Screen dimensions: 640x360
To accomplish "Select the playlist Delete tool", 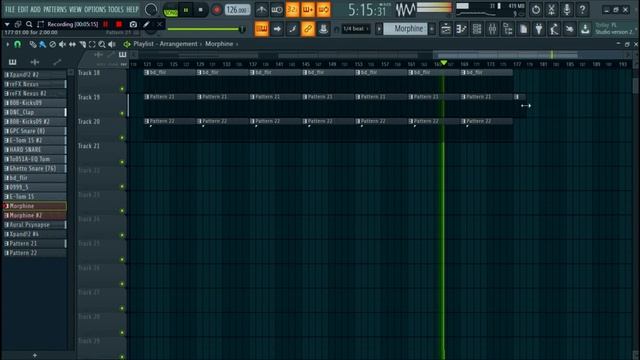I will [x=52, y=44].
